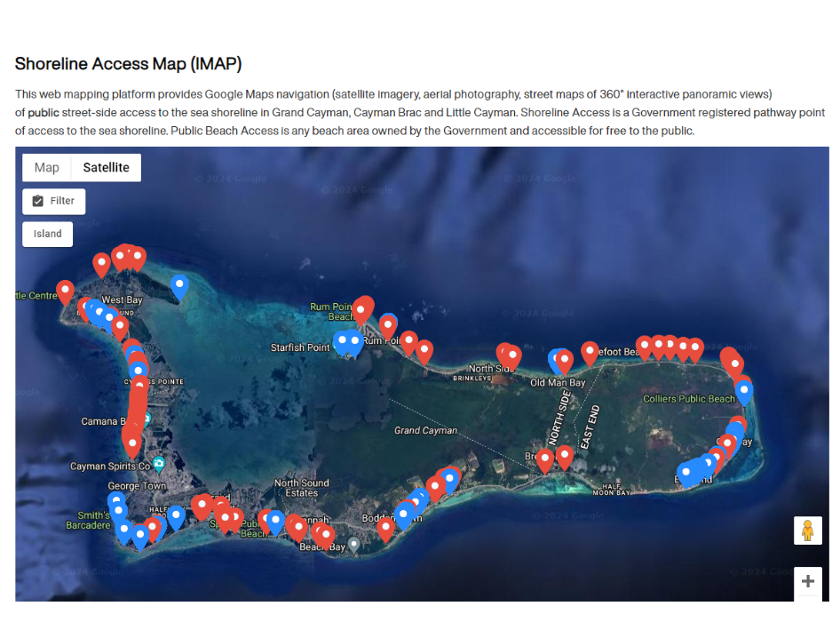
Task: Select the lone blue pin northeast of West Bay
Action: [x=179, y=287]
